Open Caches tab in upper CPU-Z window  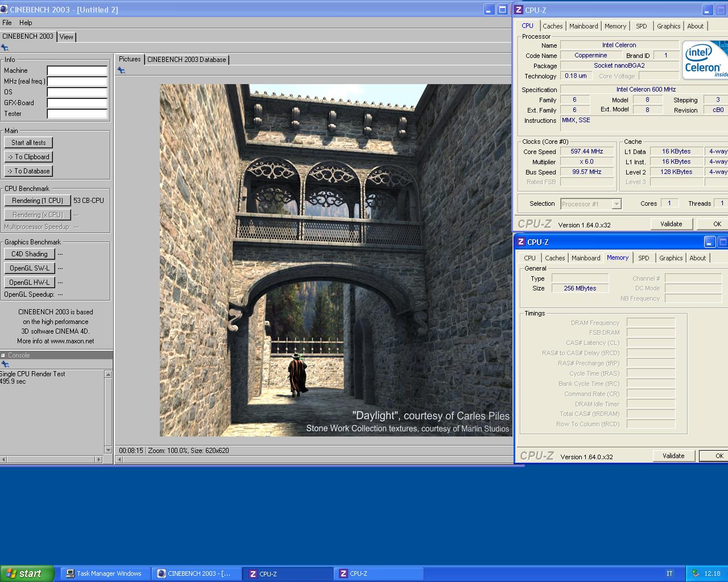tap(552, 26)
